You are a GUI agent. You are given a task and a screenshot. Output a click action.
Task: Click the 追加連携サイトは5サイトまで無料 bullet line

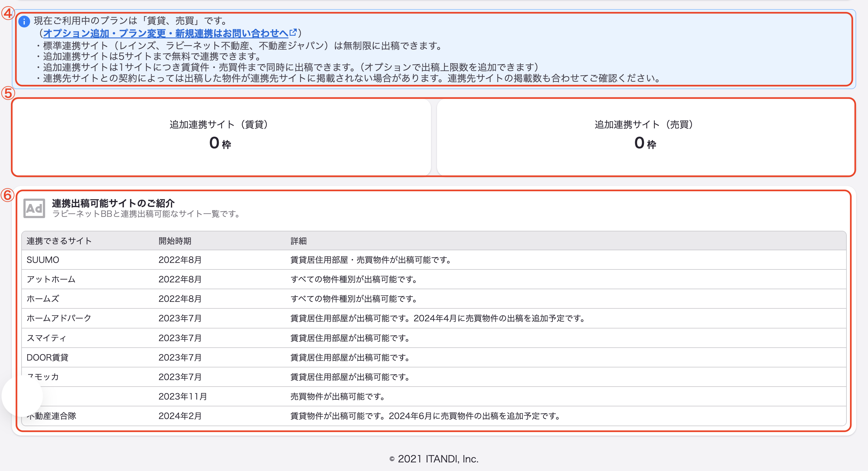click(x=148, y=56)
